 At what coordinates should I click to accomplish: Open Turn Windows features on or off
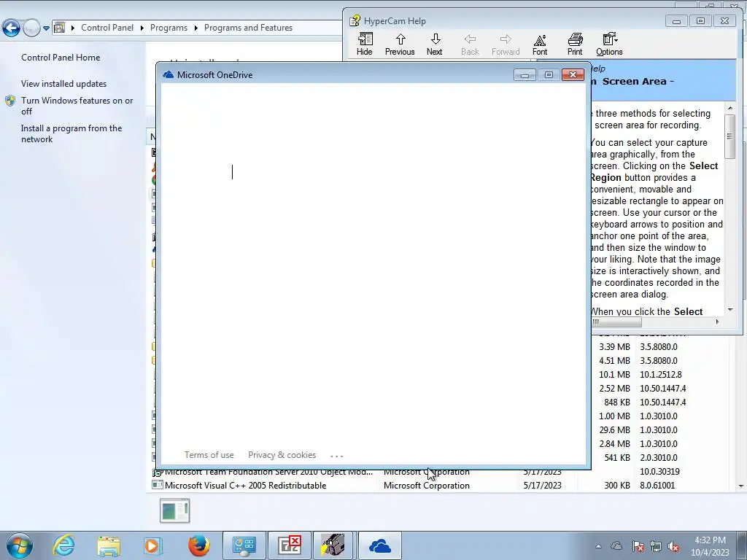[x=77, y=106]
